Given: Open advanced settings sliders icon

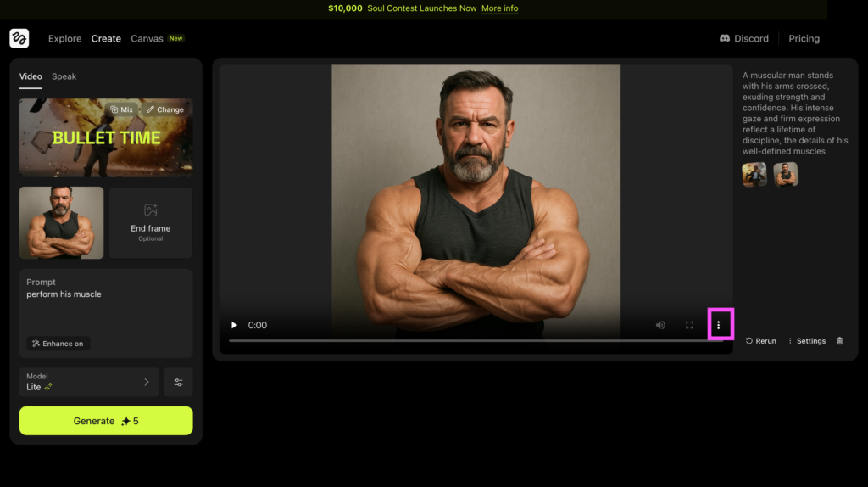Looking at the screenshot, I should 178,383.
